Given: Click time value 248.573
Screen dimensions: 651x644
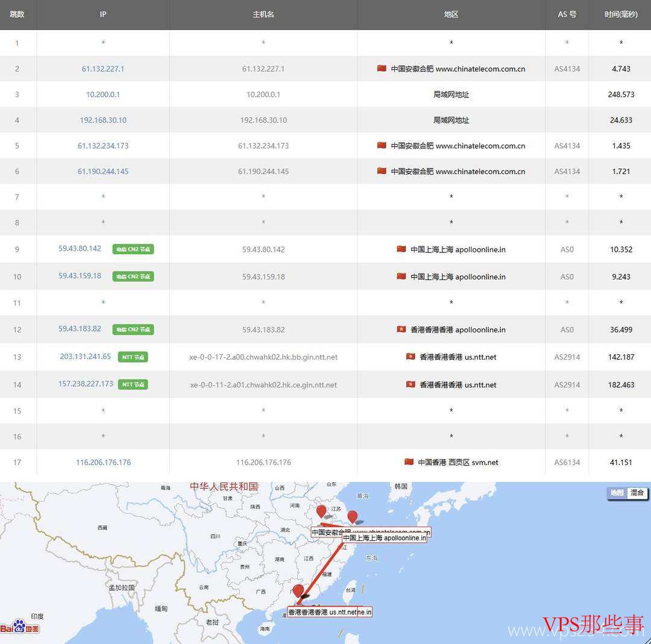Looking at the screenshot, I should 621,95.
